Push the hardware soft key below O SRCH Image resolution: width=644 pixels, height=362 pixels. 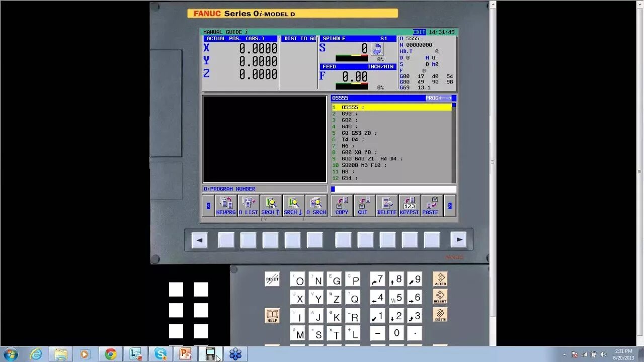314,240
